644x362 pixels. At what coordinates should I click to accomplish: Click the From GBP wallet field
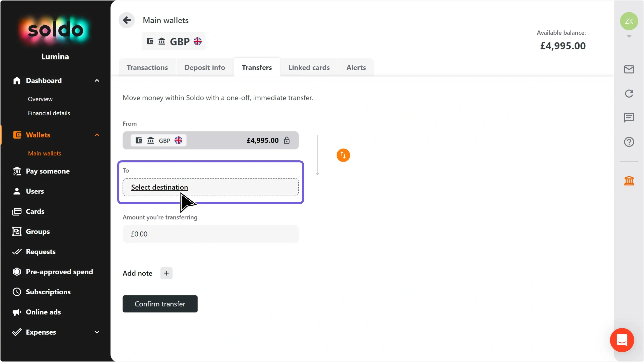211,140
